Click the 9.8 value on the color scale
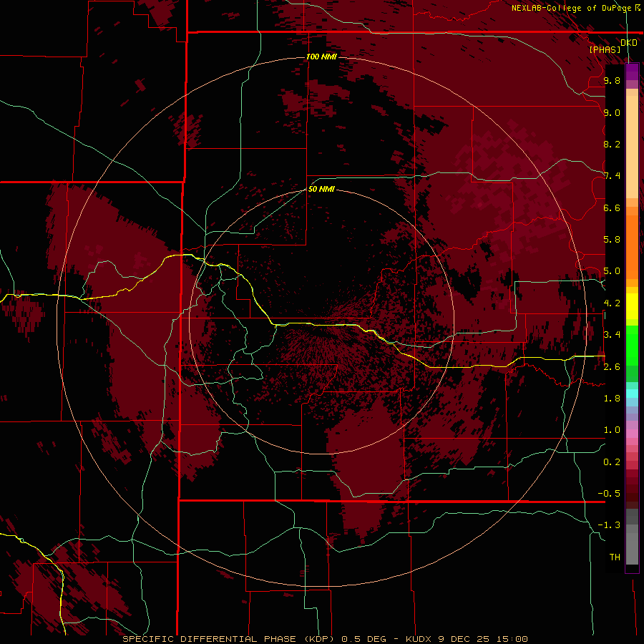644x644 pixels. (612, 80)
